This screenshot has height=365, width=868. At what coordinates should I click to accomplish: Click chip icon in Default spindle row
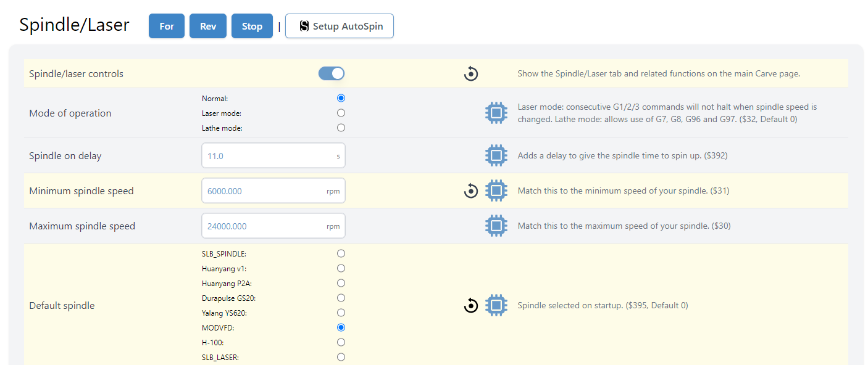(496, 305)
